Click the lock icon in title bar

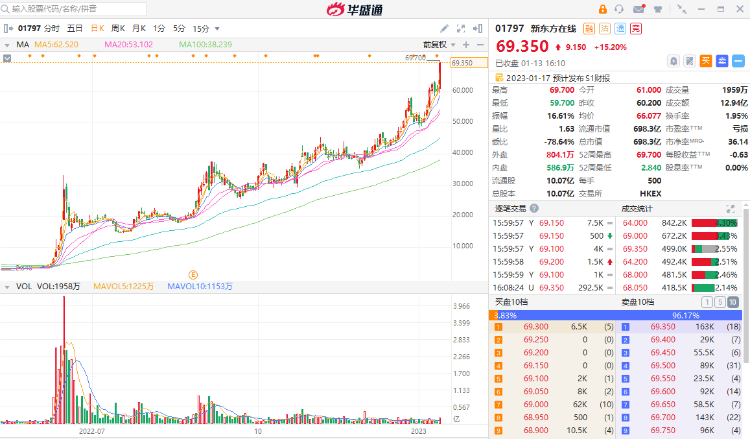[603, 9]
